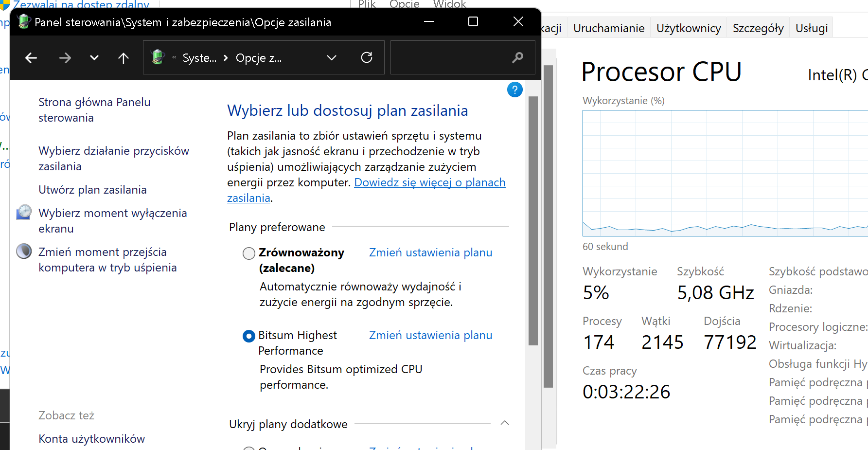
Task: Click the Procesor CPU heading
Action: click(661, 72)
